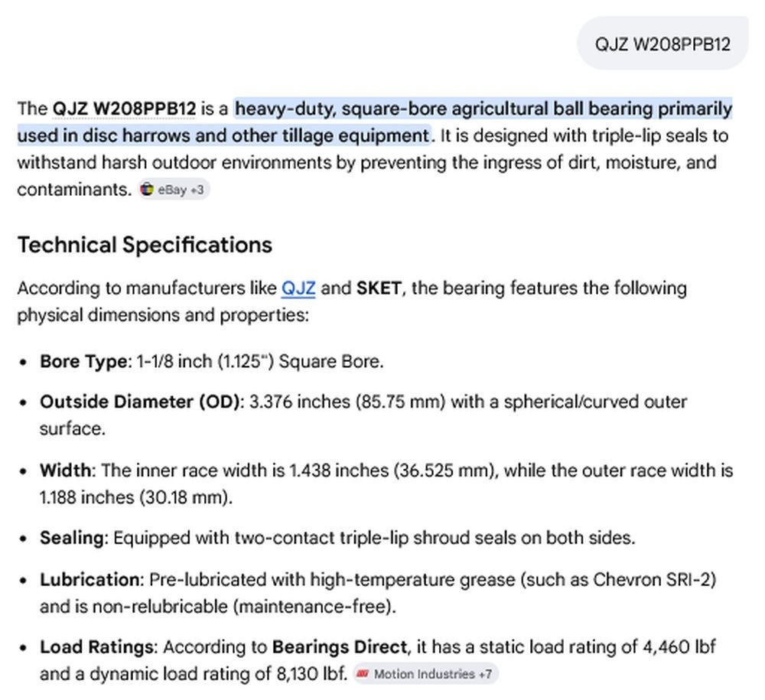Click the +3 count beside eBay
765x700 pixels.
197,190
